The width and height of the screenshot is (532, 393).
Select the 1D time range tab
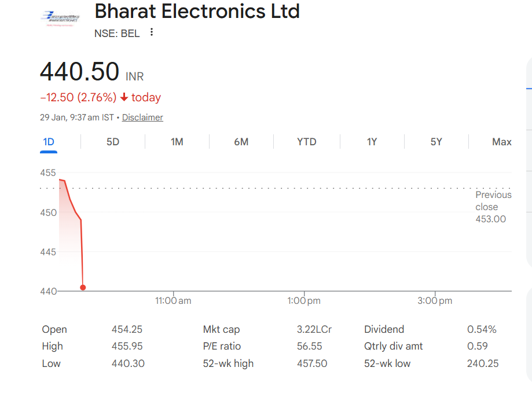coord(49,142)
